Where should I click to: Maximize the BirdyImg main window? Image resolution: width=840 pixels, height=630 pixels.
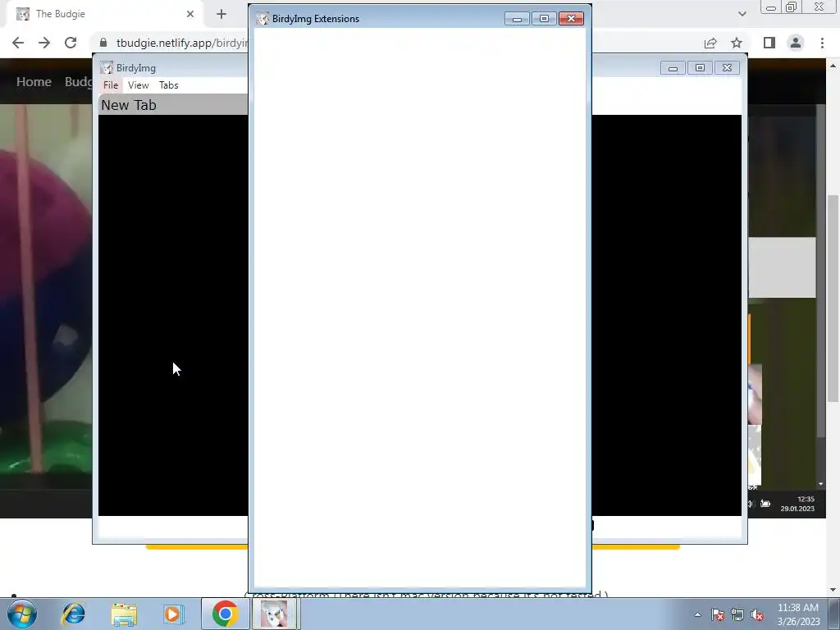click(x=700, y=68)
